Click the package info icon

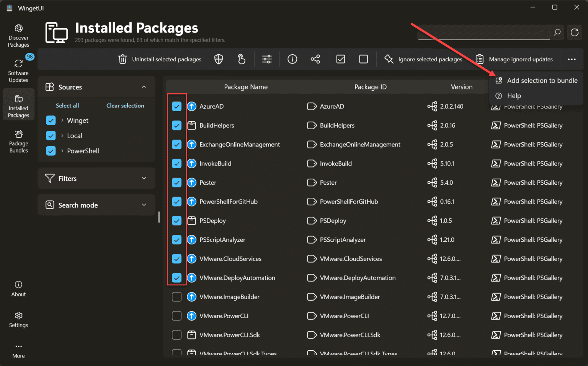pyautogui.click(x=292, y=59)
